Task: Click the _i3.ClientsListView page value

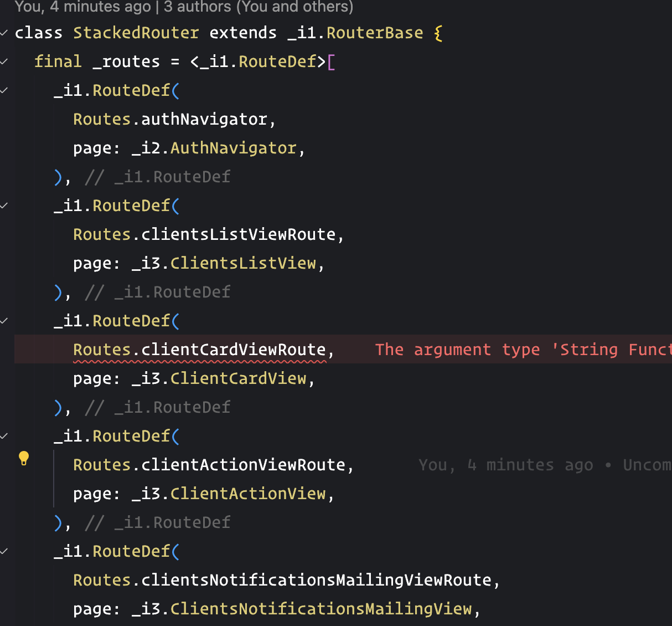Action: 224,263
